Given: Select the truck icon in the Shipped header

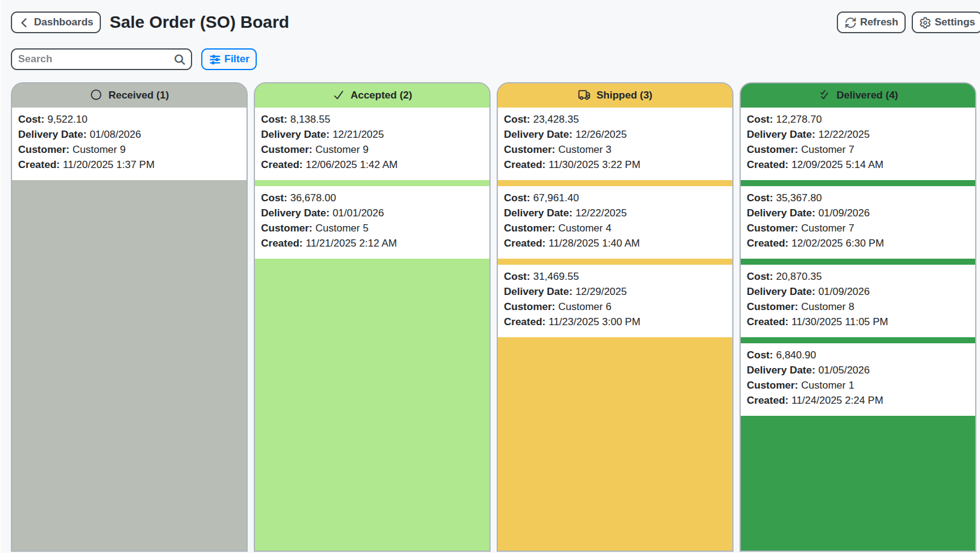Looking at the screenshot, I should point(584,95).
